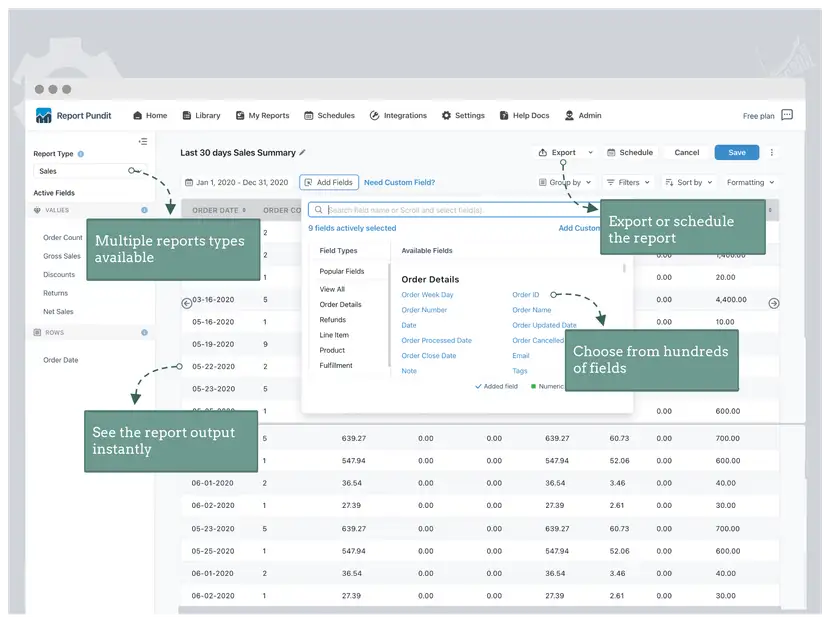Navigate to Integrations
830x623 pixels.
(398, 115)
